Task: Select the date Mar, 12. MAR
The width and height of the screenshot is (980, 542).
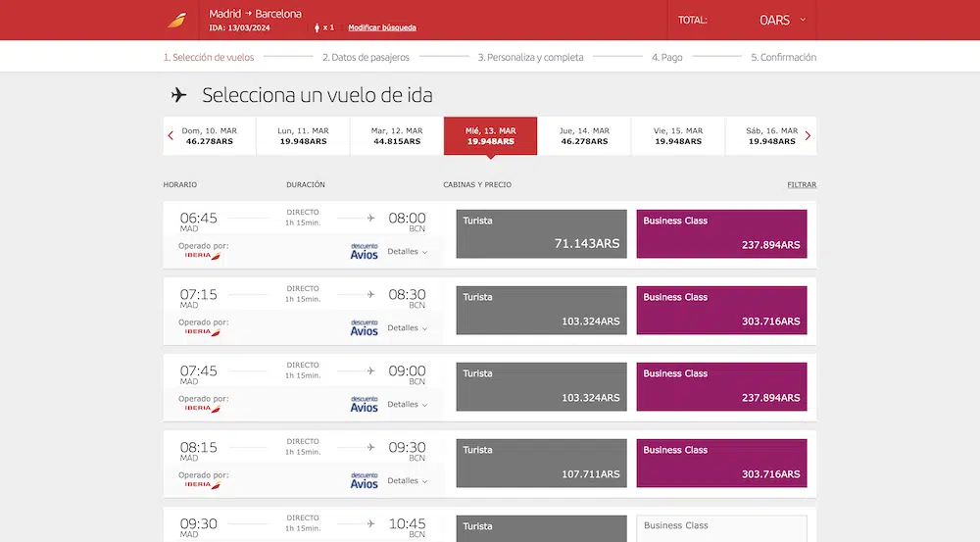Action: coord(397,135)
